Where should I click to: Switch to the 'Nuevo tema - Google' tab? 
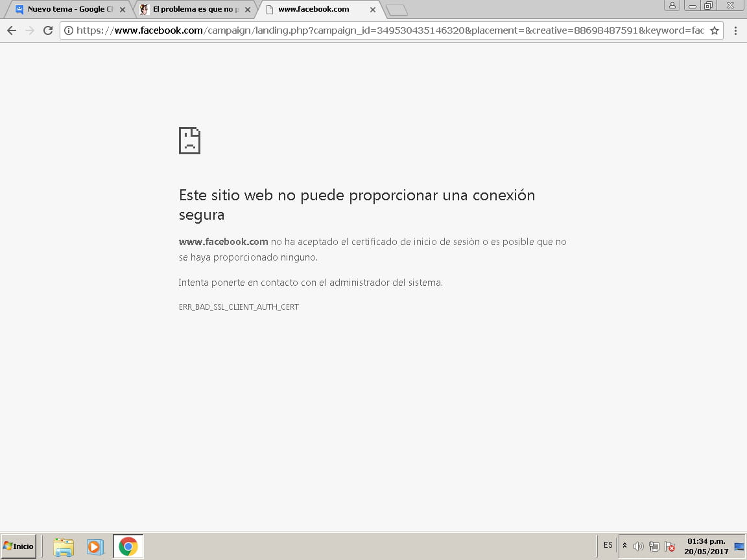pyautogui.click(x=65, y=10)
